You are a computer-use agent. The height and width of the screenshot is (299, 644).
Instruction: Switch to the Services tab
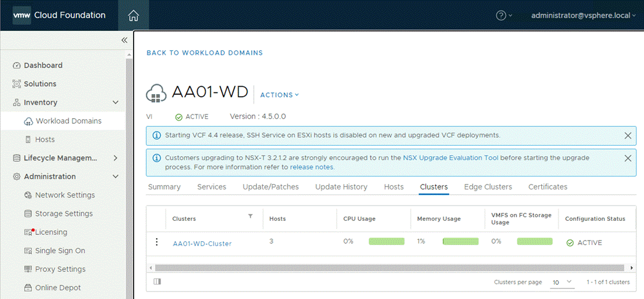[x=212, y=186]
